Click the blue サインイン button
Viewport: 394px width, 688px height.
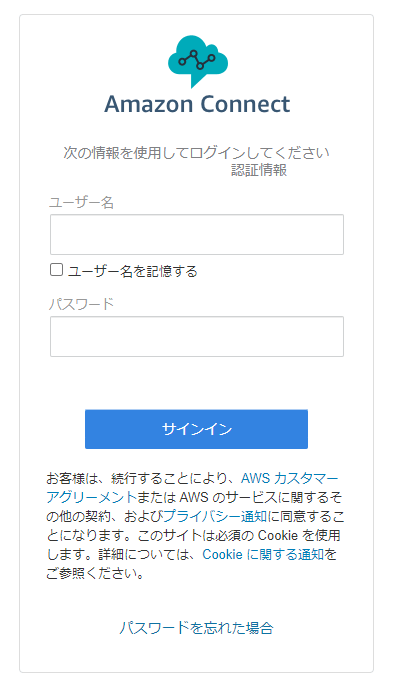[196, 429]
